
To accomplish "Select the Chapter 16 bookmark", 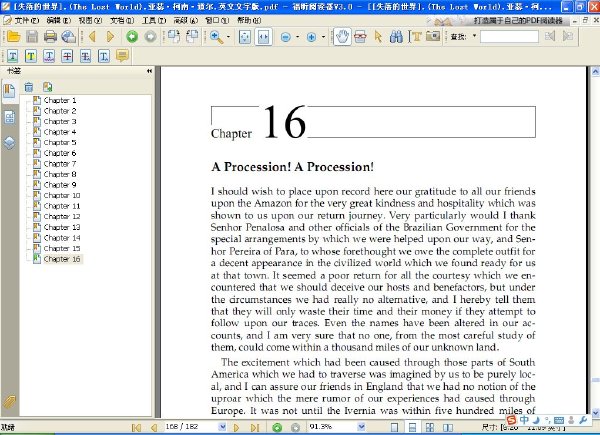I will click(x=62, y=259).
